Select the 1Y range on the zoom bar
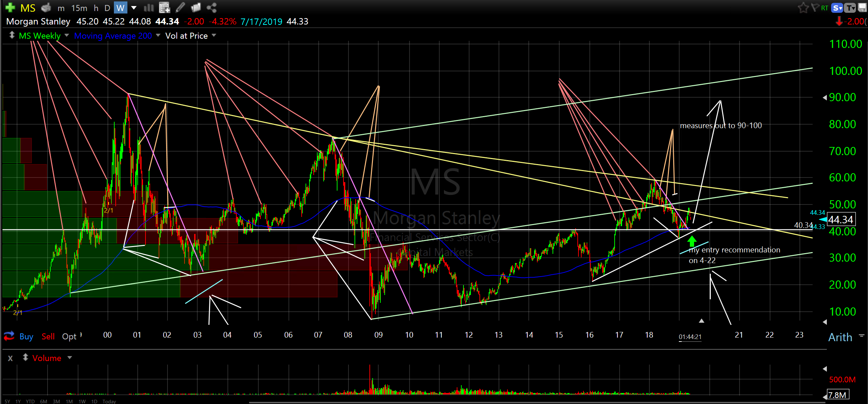Image resolution: width=868 pixels, height=404 pixels. 18,401
